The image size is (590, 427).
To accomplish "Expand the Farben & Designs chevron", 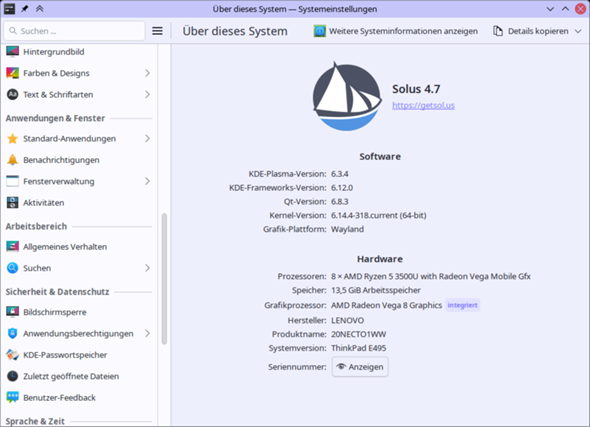I will pos(147,73).
